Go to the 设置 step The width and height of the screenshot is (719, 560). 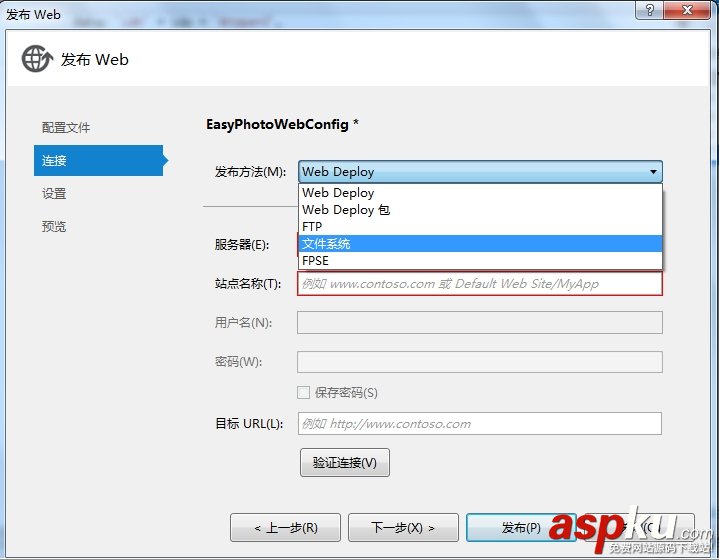click(54, 194)
